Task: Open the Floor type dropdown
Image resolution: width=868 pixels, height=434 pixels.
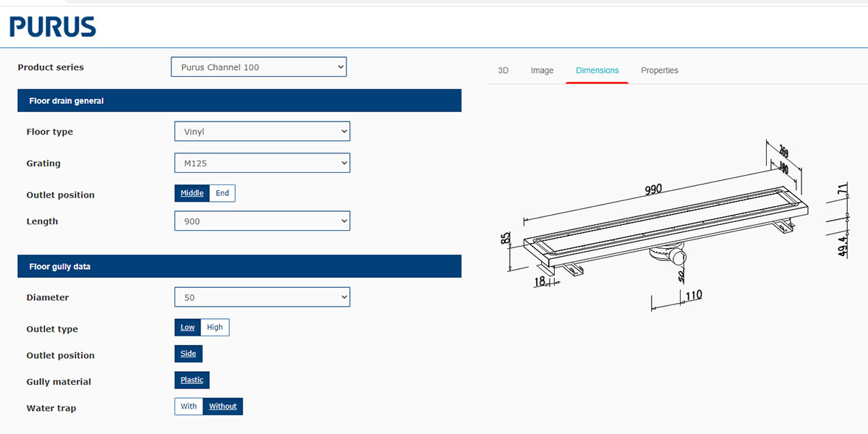Action: (262, 132)
